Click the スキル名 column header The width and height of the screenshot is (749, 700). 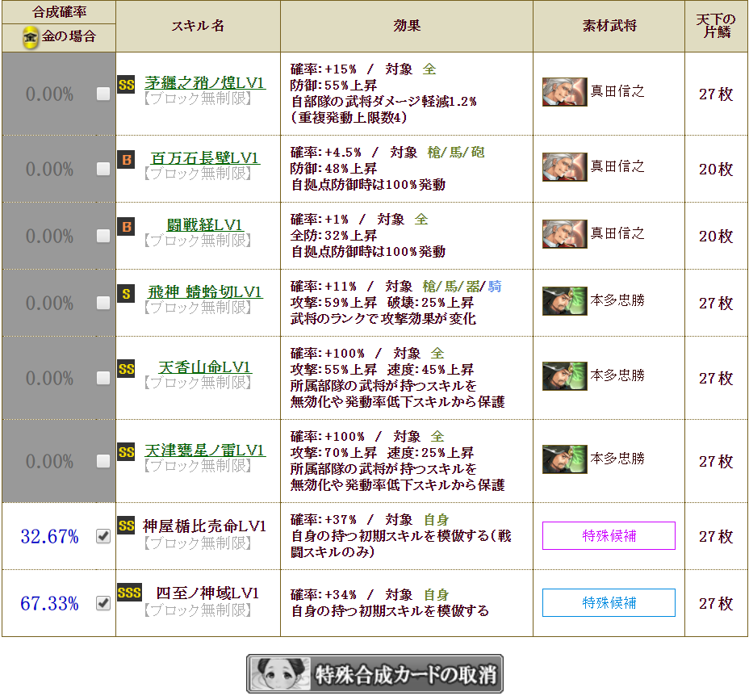198,26
